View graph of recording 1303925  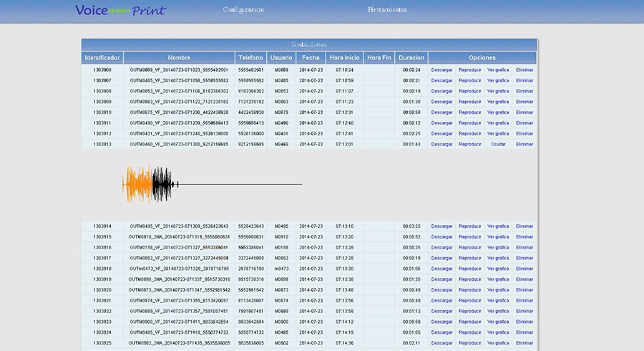click(497, 343)
